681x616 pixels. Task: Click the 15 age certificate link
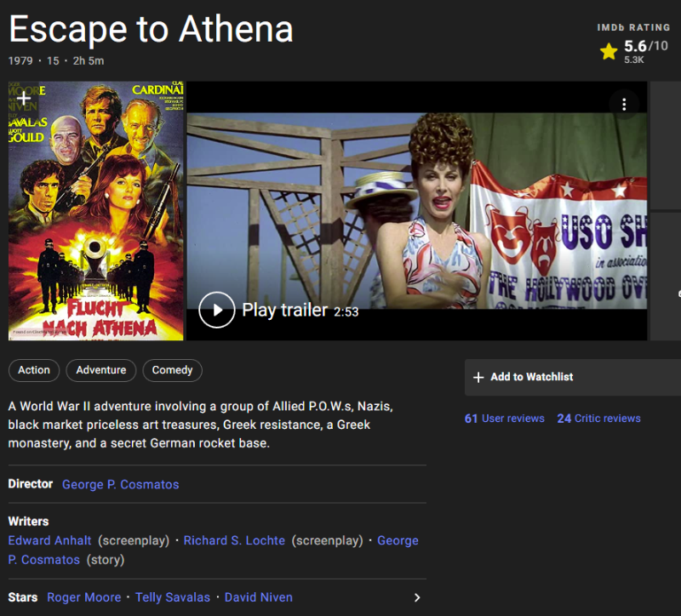(x=51, y=61)
